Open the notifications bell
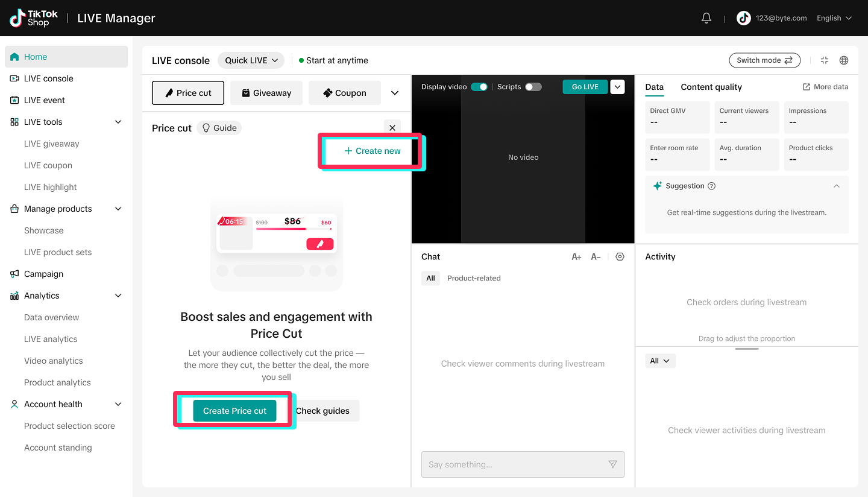The width and height of the screenshot is (868, 497). click(x=706, y=18)
